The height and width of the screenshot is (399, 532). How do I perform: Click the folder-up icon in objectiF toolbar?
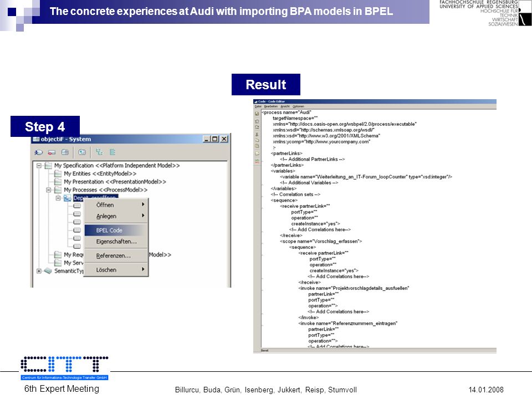pyautogui.click(x=82, y=152)
